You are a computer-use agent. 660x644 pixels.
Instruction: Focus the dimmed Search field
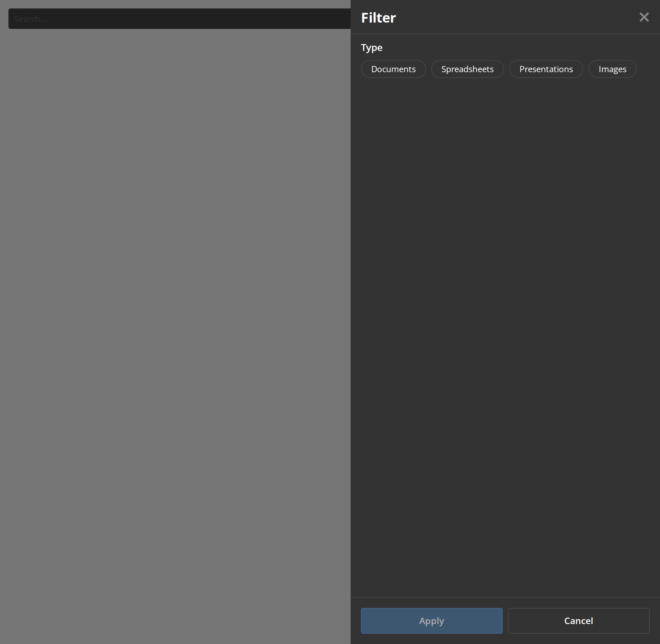coord(180,19)
